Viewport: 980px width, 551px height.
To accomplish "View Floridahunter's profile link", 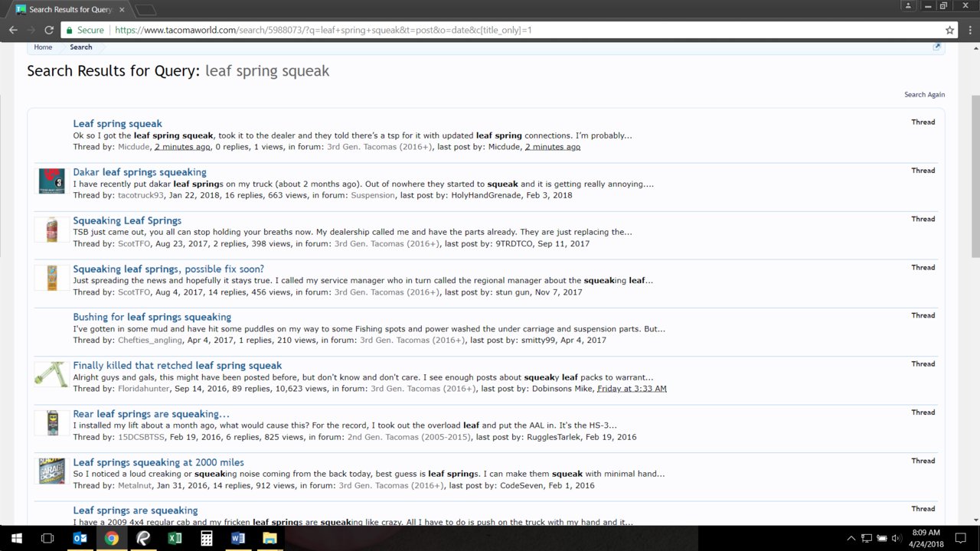I will [144, 389].
